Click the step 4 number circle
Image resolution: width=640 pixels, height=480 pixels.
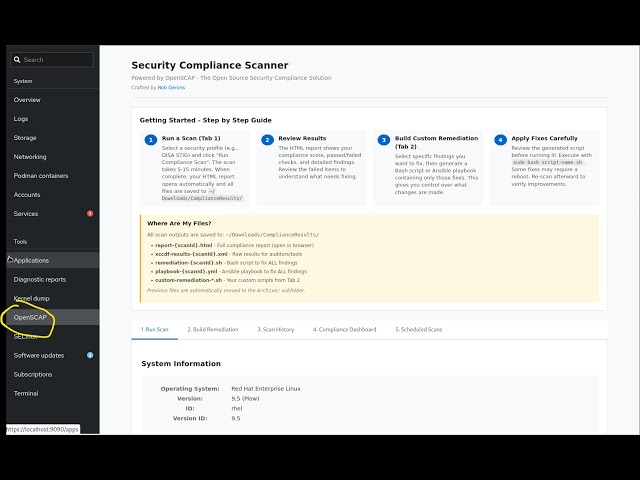499,140
